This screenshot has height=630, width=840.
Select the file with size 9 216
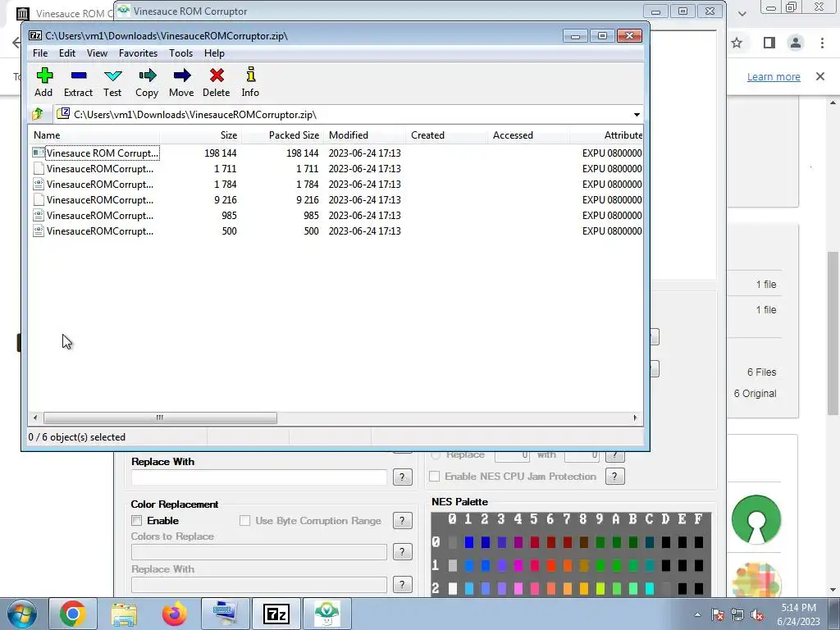click(336, 200)
